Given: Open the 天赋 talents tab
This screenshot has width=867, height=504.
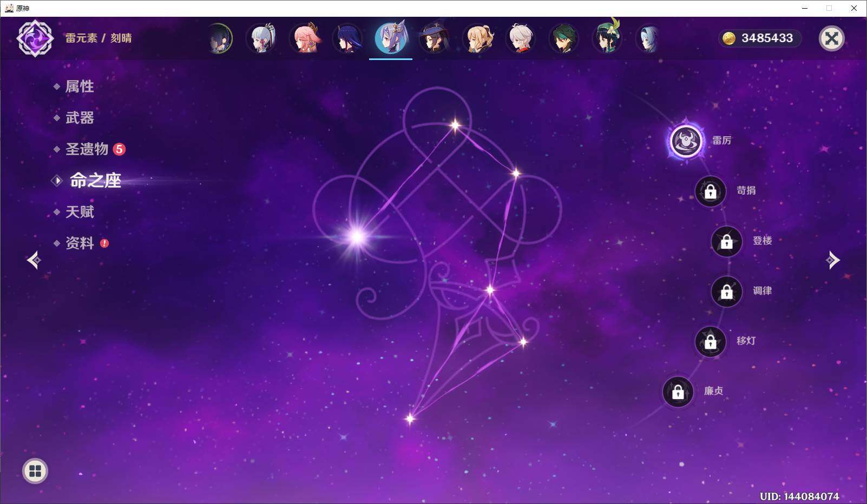Looking at the screenshot, I should point(80,212).
